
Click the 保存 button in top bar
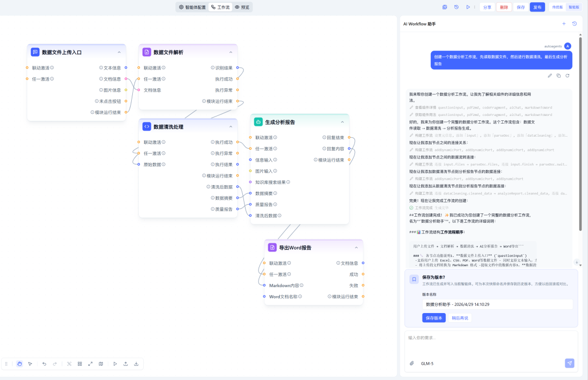521,7
